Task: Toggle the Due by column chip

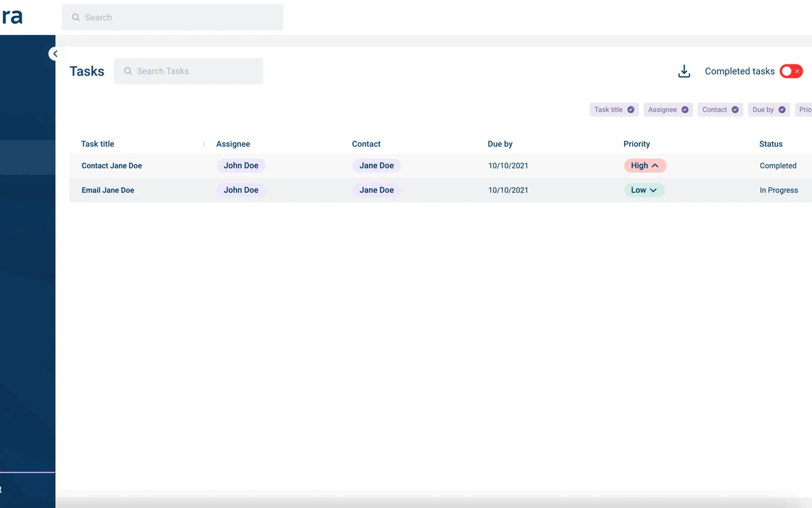Action: [768, 110]
